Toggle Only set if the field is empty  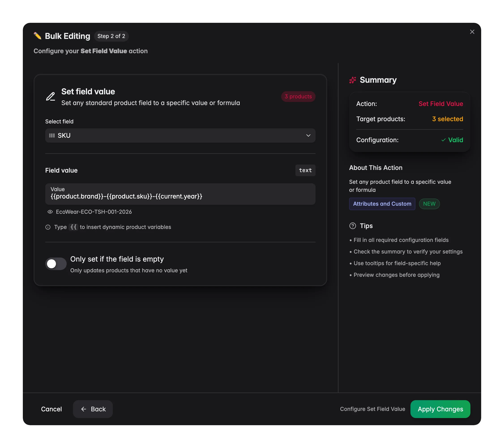click(56, 264)
